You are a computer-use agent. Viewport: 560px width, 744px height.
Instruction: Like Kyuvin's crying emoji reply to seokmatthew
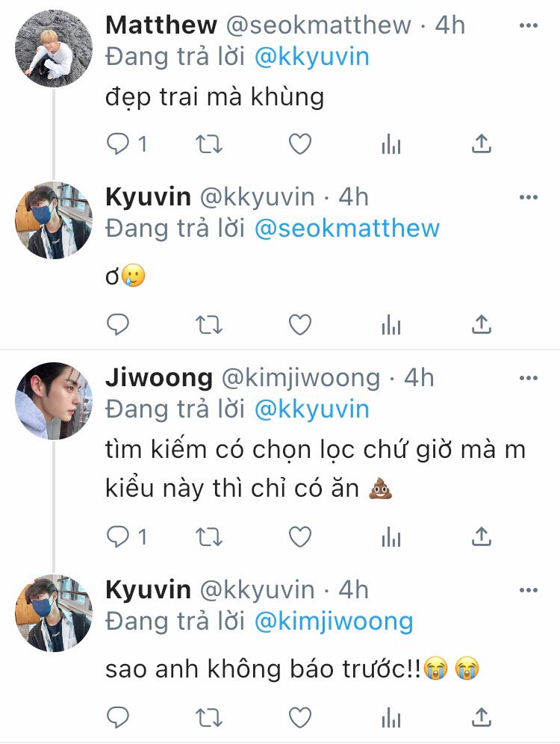coord(300,325)
